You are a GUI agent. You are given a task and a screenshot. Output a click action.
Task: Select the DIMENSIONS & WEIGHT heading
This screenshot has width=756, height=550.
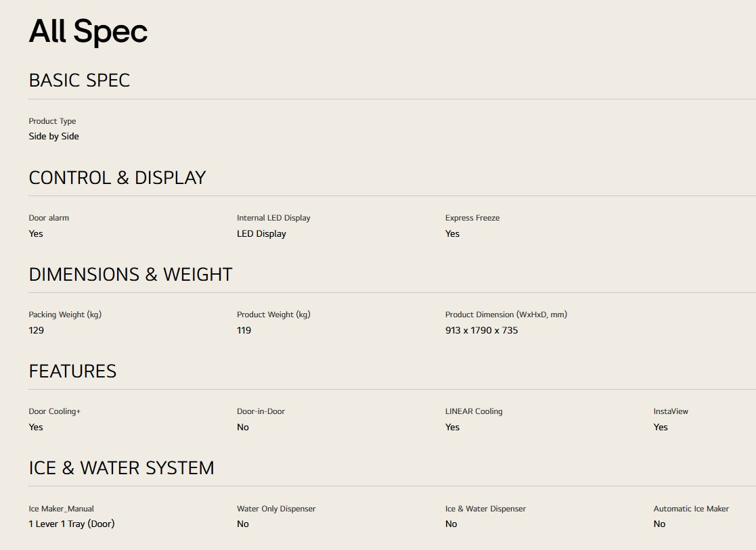tap(131, 275)
